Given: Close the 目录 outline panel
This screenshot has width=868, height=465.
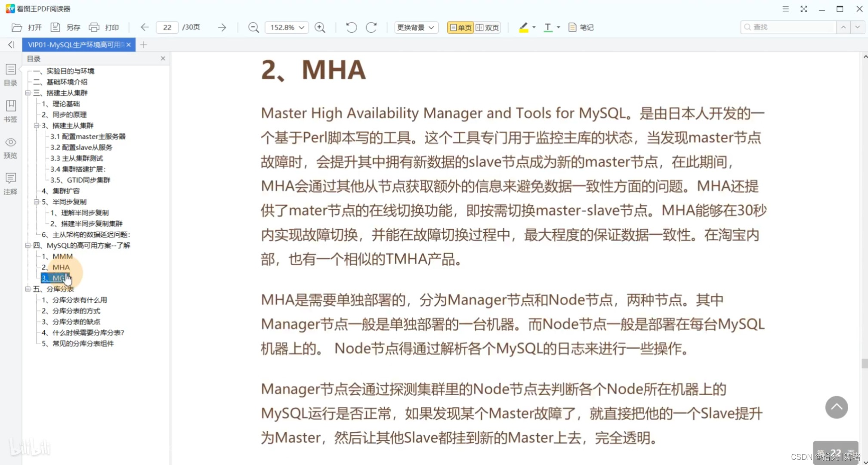Looking at the screenshot, I should coord(163,58).
